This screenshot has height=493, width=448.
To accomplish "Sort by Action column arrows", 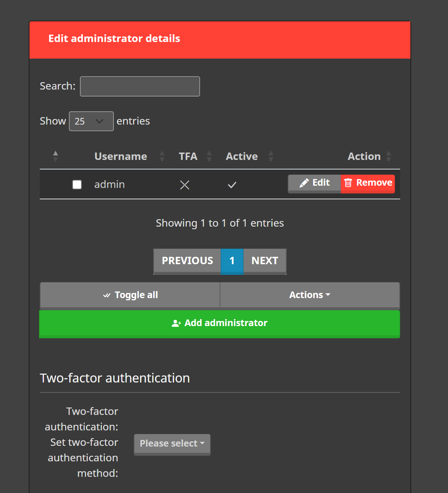I will pos(389,156).
